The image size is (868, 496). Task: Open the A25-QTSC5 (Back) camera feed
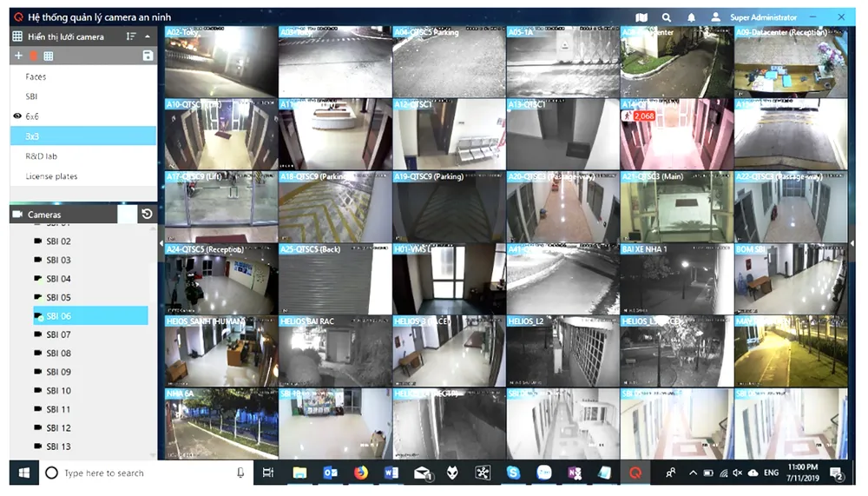coord(335,279)
